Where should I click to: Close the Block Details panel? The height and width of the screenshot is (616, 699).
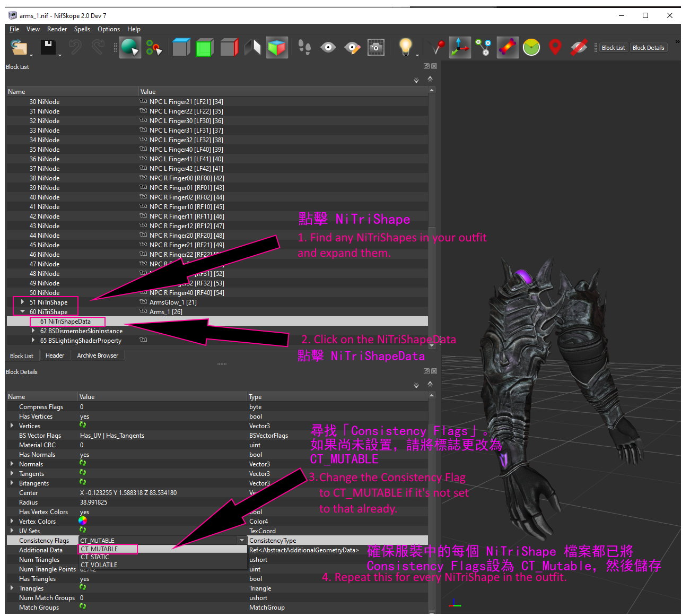click(x=434, y=371)
